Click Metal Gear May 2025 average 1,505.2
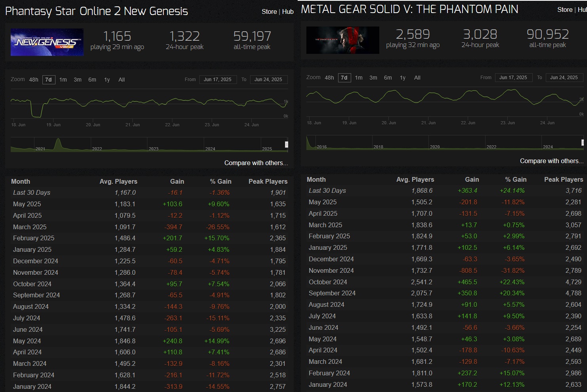 (422, 202)
